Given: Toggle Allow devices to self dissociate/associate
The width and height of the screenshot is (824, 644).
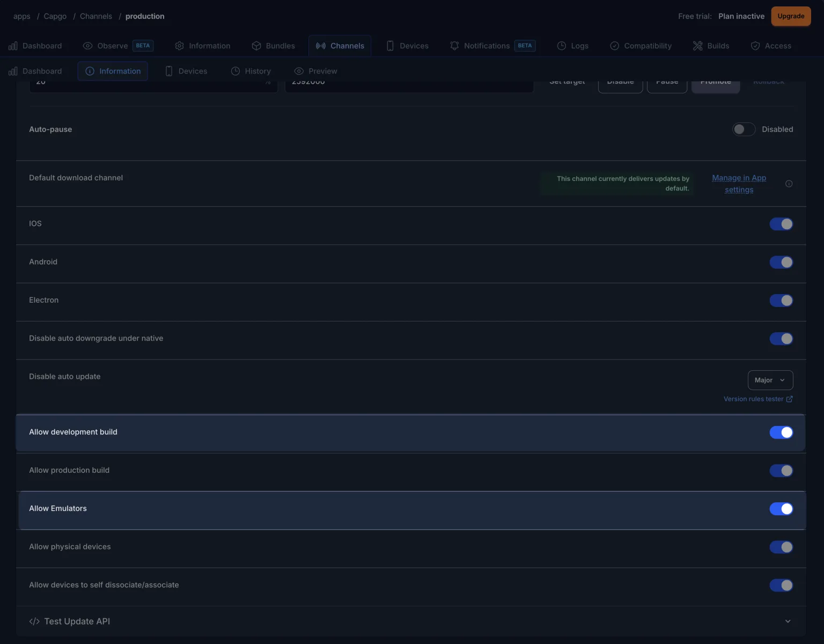Looking at the screenshot, I should click(x=781, y=585).
